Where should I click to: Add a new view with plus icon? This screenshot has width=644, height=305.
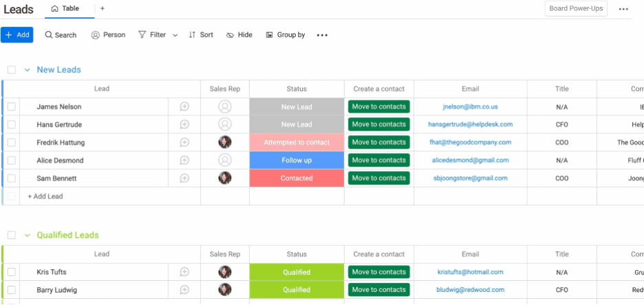103,9
